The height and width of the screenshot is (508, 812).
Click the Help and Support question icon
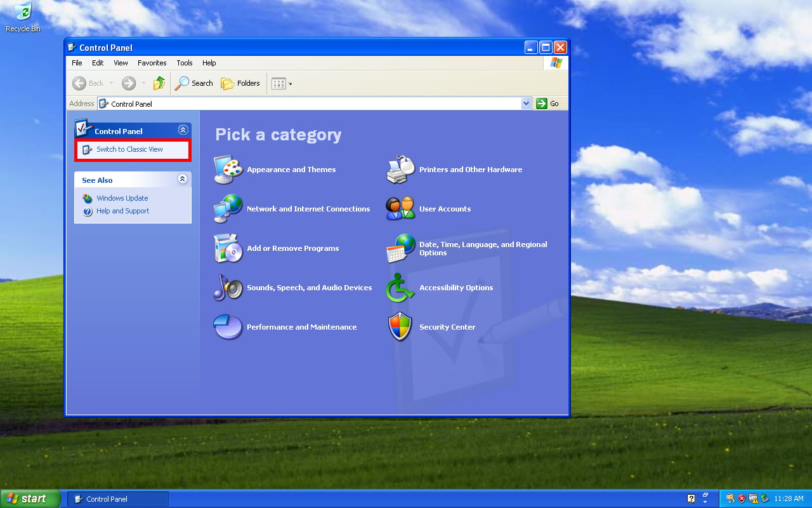(88, 211)
